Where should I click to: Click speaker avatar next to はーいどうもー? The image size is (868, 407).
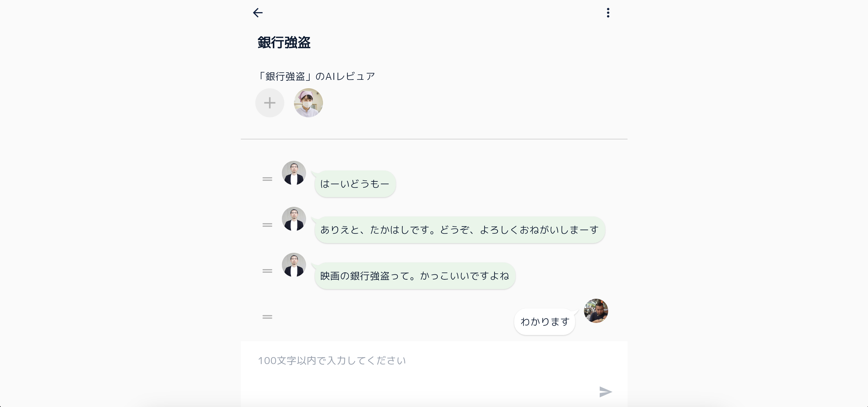(x=294, y=173)
